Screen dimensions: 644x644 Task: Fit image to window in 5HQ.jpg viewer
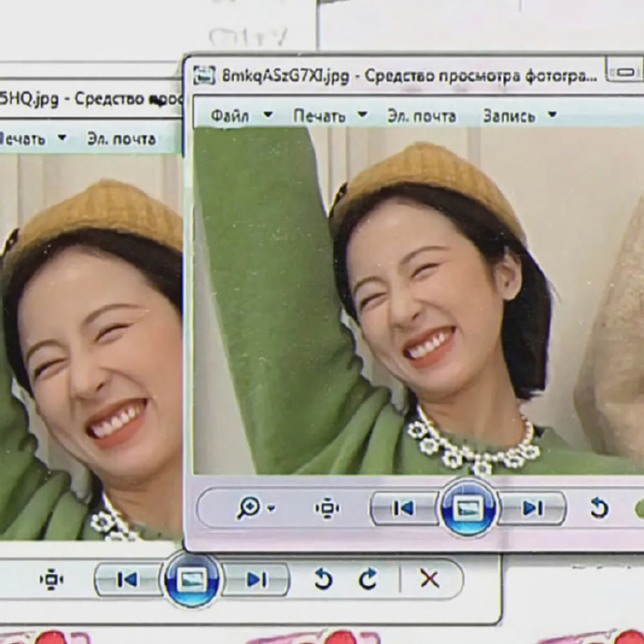(x=51, y=580)
